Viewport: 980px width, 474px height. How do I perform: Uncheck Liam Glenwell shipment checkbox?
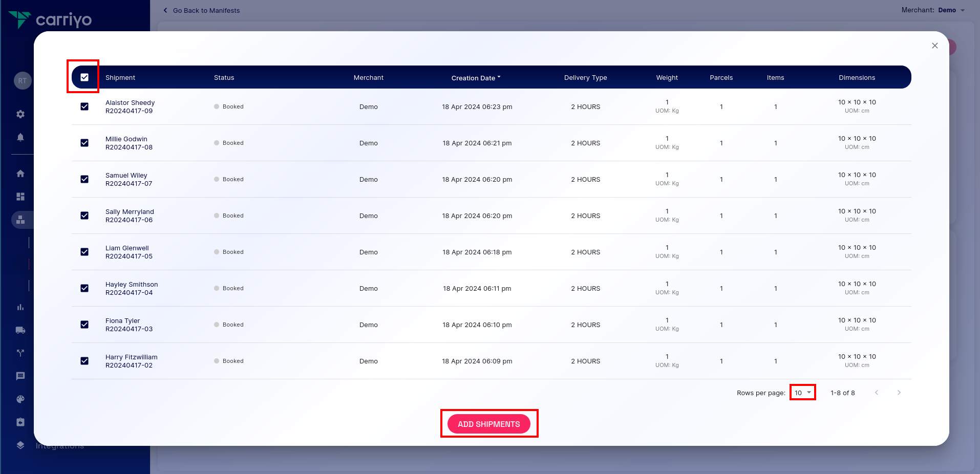[84, 252]
